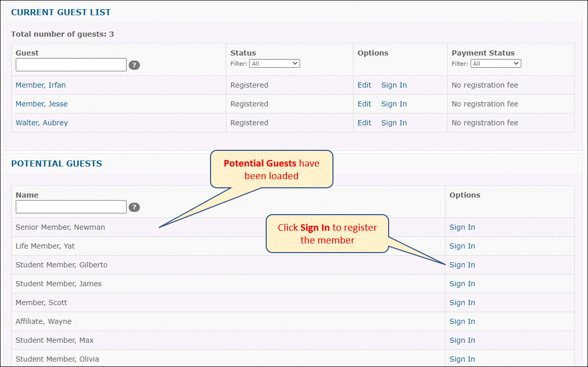
Task: Sign in Life Member, Yat
Action: pyautogui.click(x=462, y=246)
